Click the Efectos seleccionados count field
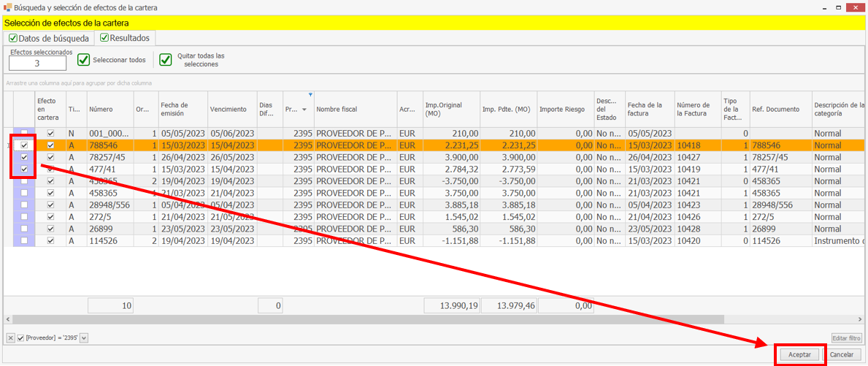Viewport: 868px width, 366px height. pos(37,64)
